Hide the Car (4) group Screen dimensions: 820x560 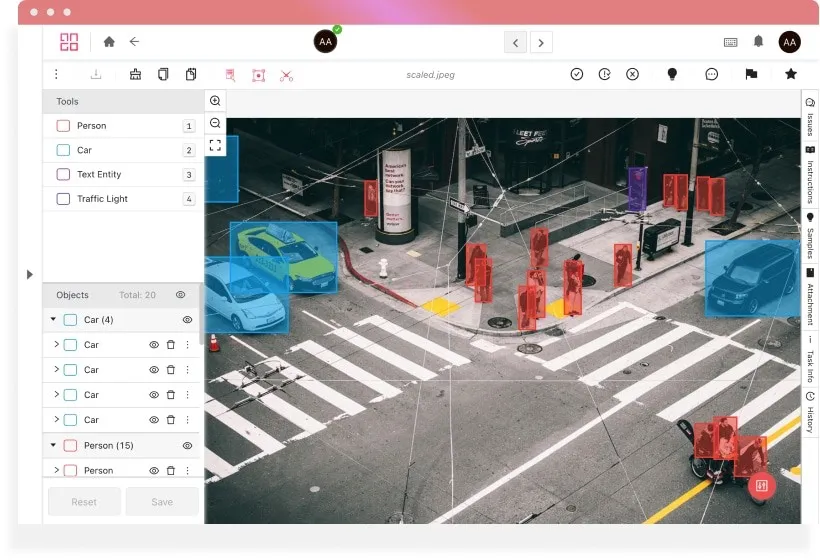pos(187,320)
